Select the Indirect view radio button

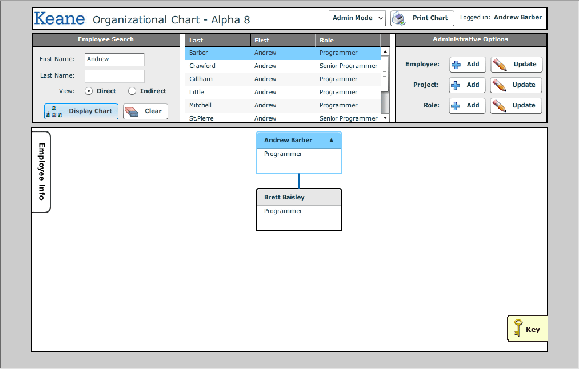click(x=132, y=91)
